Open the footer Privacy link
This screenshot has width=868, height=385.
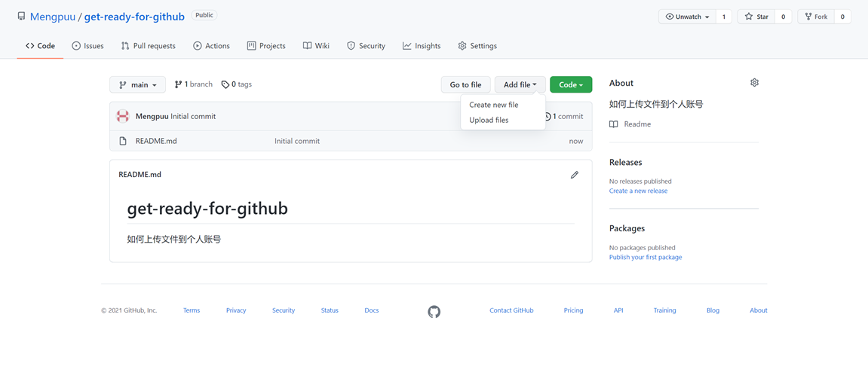pyautogui.click(x=236, y=310)
